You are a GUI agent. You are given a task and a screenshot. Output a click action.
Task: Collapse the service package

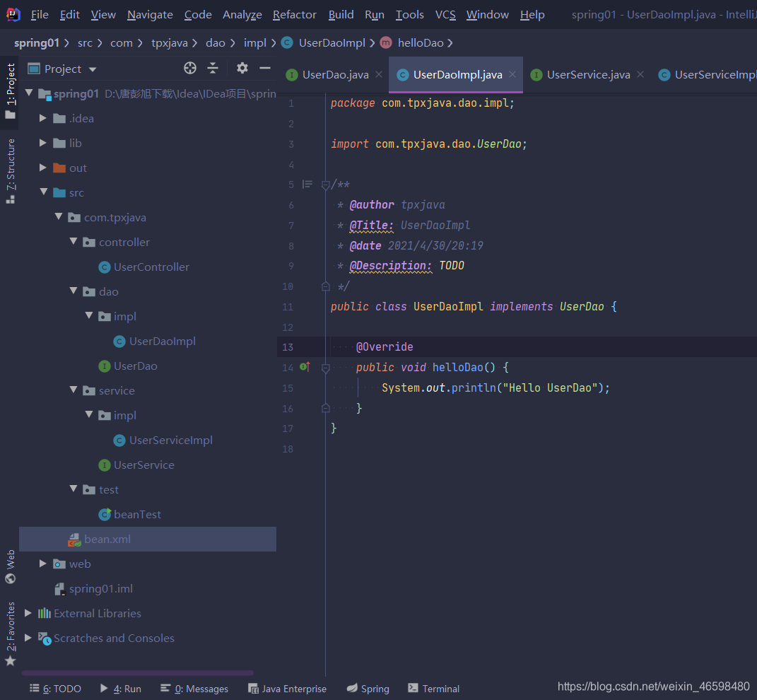point(74,390)
